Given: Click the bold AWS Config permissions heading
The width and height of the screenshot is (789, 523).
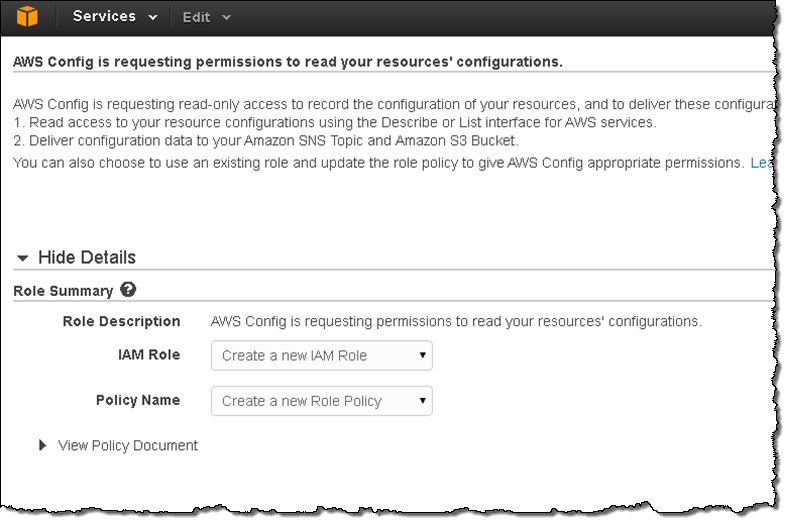Looking at the screenshot, I should [288, 62].
